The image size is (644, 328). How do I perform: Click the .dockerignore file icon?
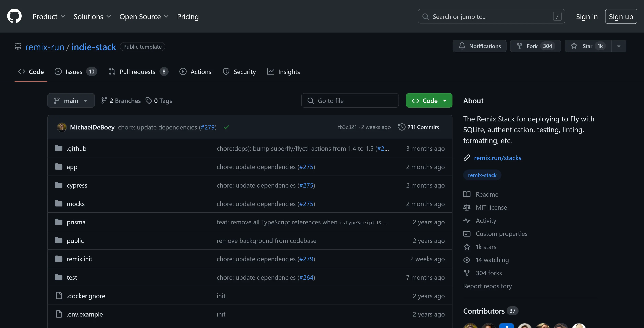(59, 296)
